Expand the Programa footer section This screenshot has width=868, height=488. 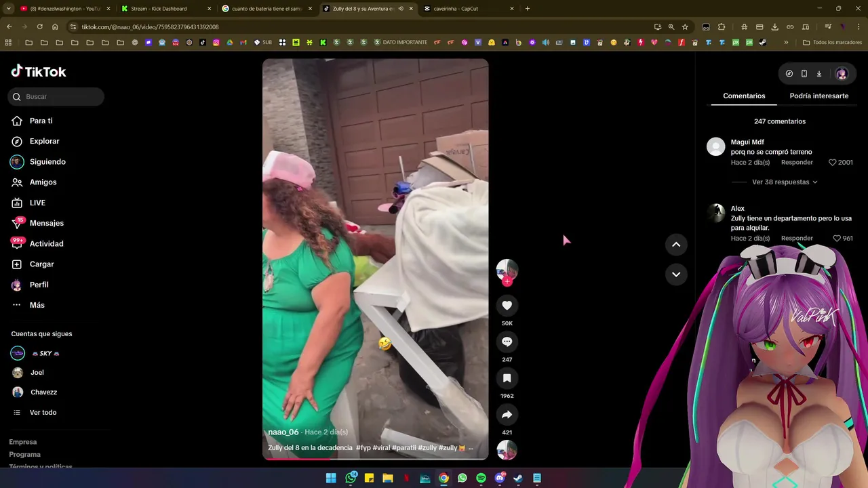(25, 455)
